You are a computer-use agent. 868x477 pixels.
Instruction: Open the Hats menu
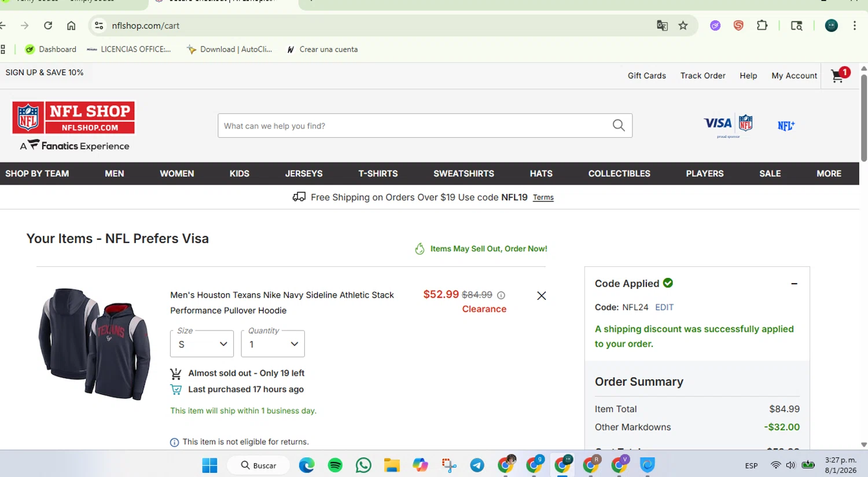541,174
